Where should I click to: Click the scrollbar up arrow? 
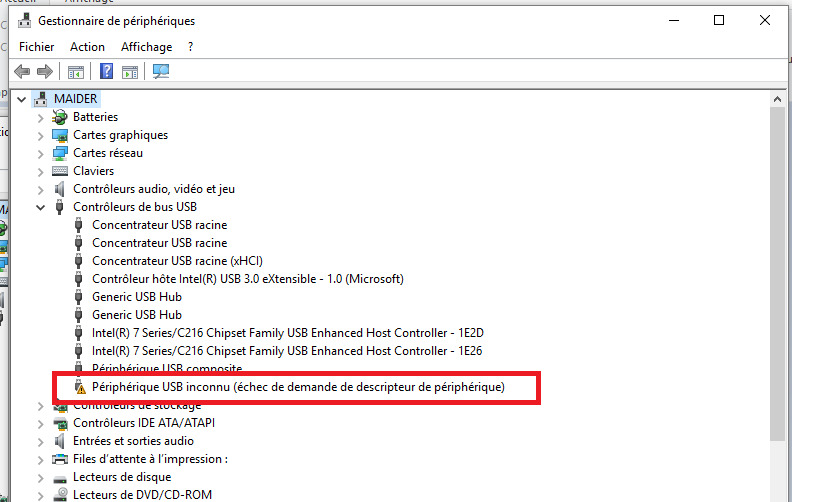[x=777, y=99]
